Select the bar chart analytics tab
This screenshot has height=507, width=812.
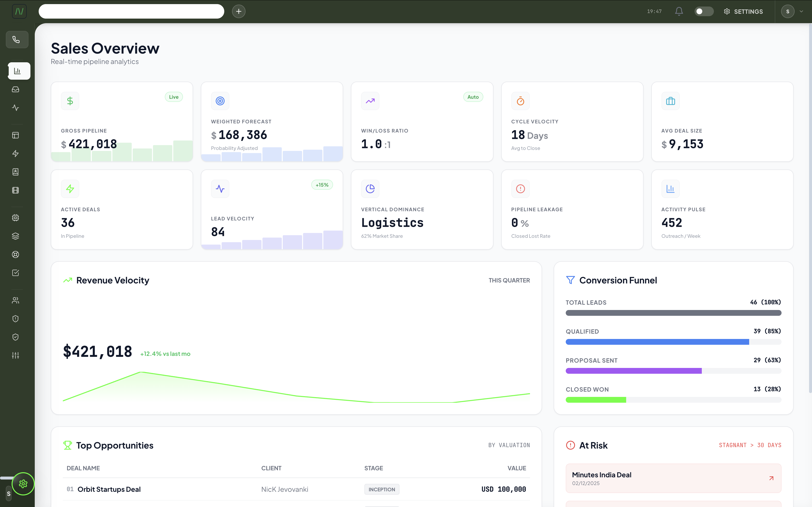click(x=17, y=71)
